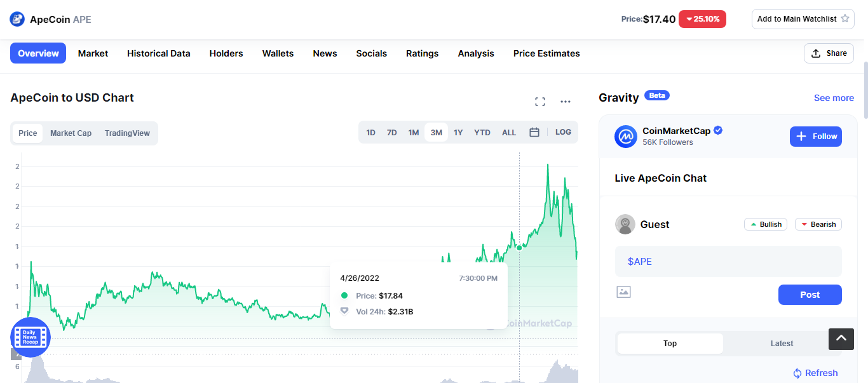Open the Socials tab
Viewport: 868px width, 383px height.
pyautogui.click(x=371, y=53)
